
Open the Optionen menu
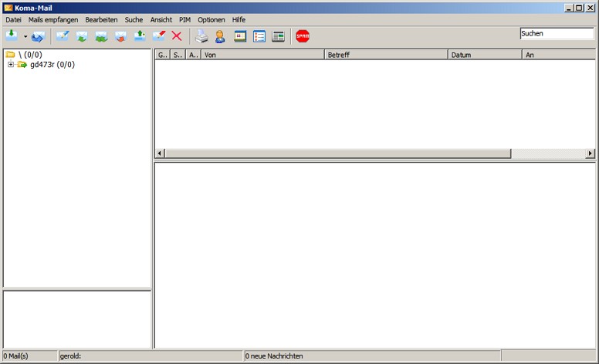tap(212, 20)
